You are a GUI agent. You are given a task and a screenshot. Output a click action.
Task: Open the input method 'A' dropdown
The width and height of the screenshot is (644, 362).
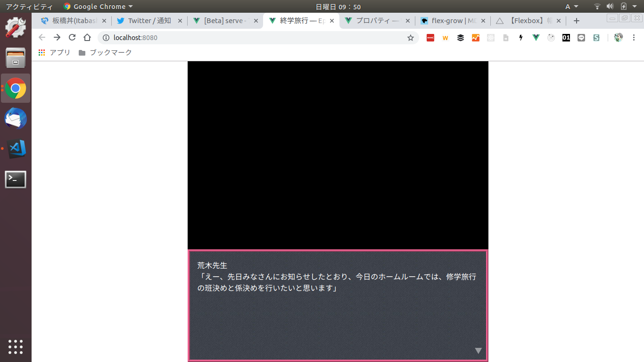(571, 7)
